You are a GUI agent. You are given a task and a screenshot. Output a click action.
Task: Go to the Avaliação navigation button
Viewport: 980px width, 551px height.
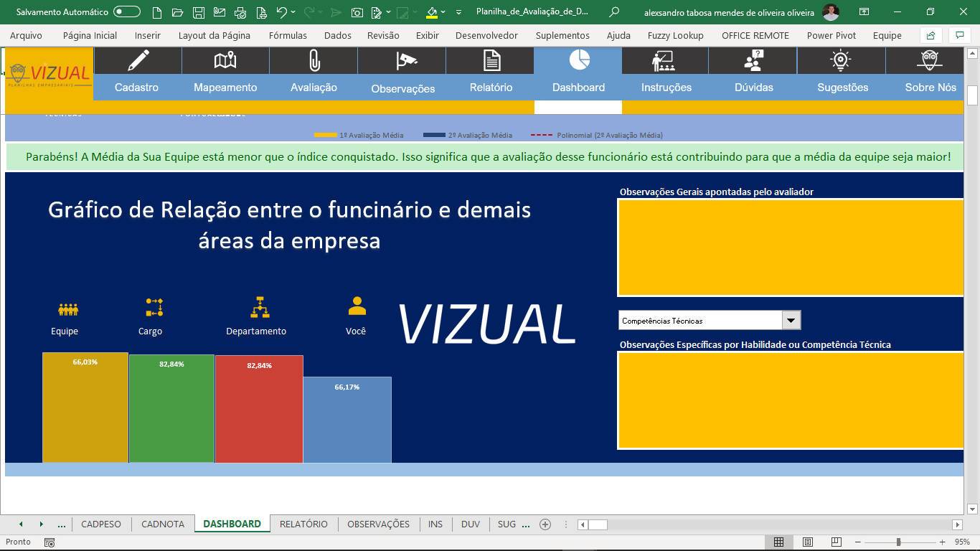point(314,88)
